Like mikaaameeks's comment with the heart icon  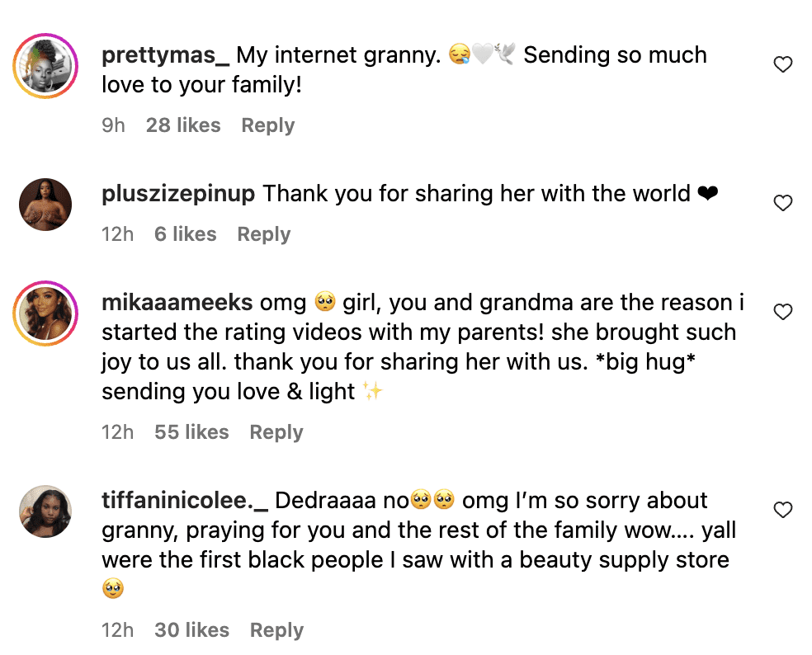pyautogui.click(x=782, y=312)
